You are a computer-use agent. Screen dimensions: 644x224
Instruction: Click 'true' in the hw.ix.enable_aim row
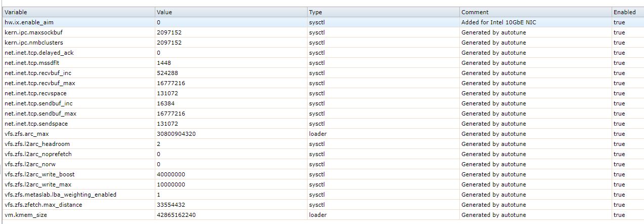619,22
